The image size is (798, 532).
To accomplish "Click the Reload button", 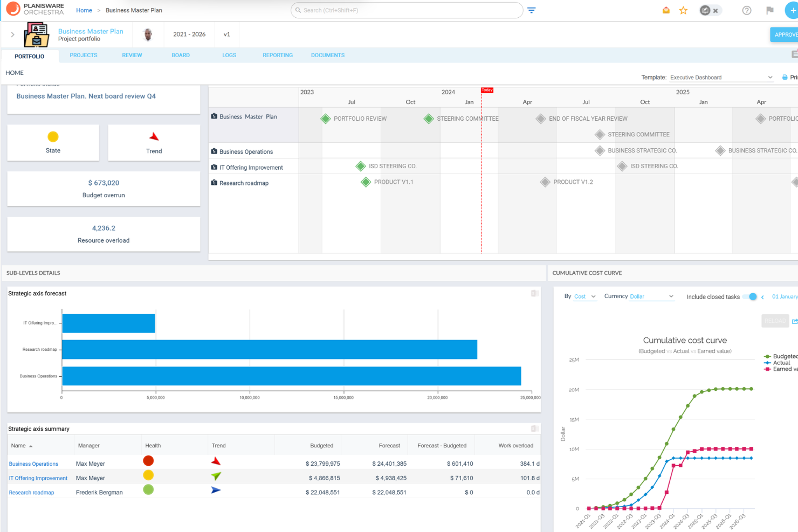I will 775,321.
